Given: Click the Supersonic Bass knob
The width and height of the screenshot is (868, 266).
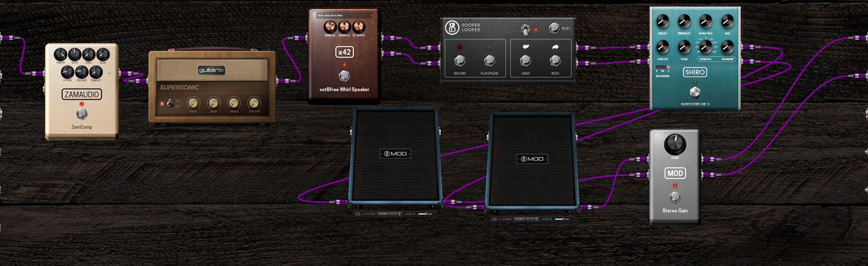Looking at the screenshot, I should [214, 103].
